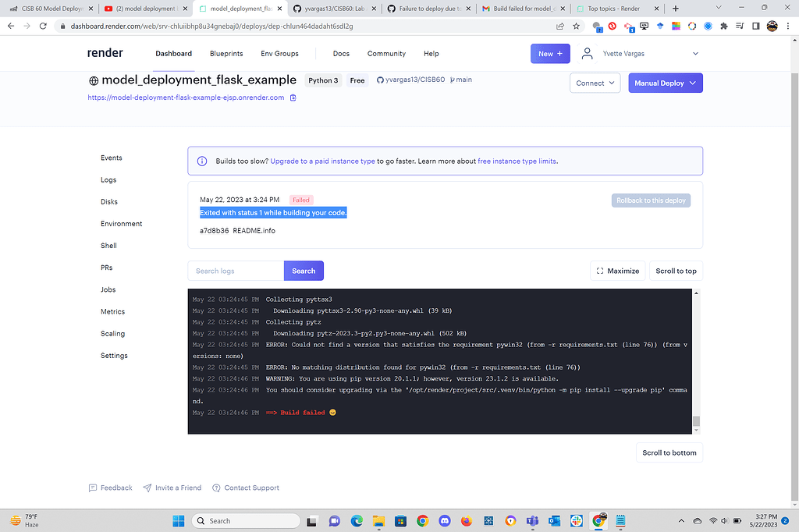Open the Feedback speech bubble icon
The image size is (799, 532).
[x=92, y=488]
